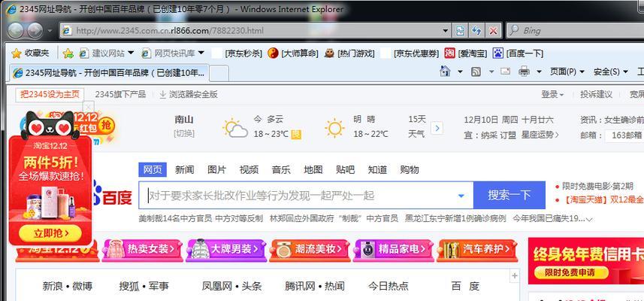Open the Home button dropdown arrow
Viewport: 644px width, 301px height.
pos(460,71)
